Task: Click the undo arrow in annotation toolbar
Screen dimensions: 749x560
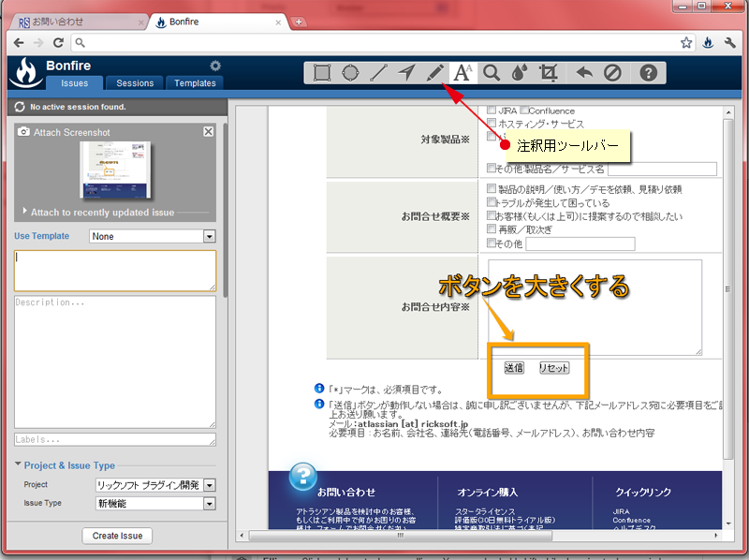Action: pyautogui.click(x=584, y=73)
